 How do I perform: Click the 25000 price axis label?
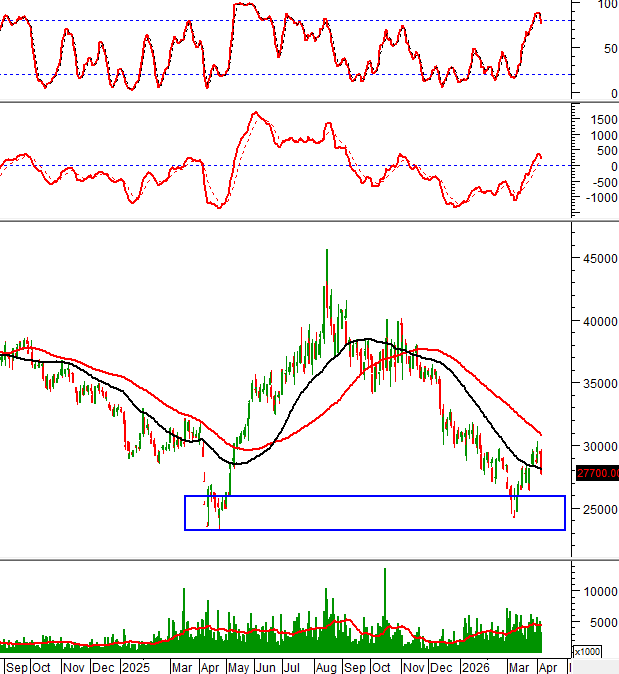pos(597,510)
